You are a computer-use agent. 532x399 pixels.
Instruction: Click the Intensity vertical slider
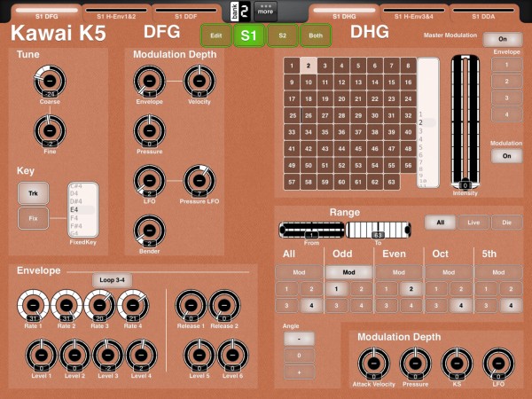pyautogui.click(x=465, y=122)
